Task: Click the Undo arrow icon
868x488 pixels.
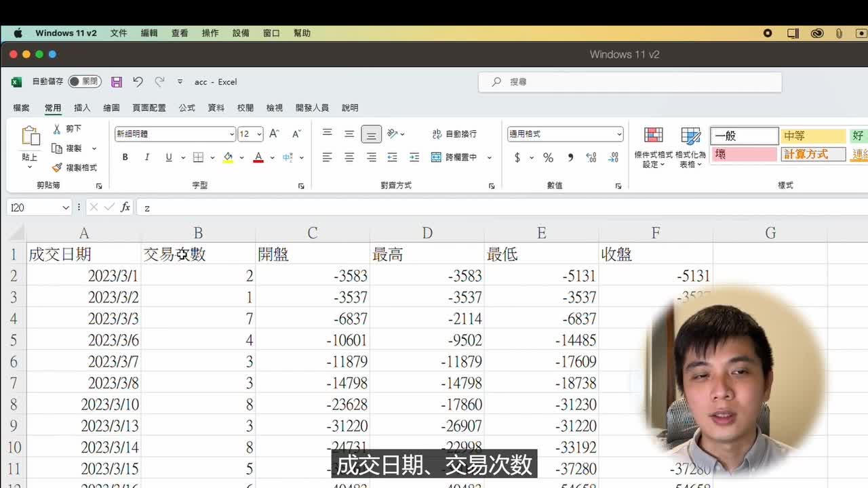Action: 138,82
